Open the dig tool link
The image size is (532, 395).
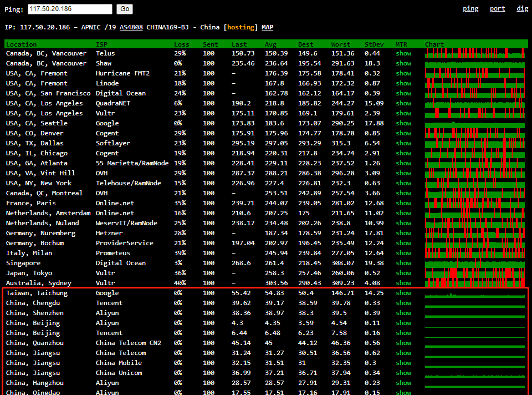(x=522, y=9)
